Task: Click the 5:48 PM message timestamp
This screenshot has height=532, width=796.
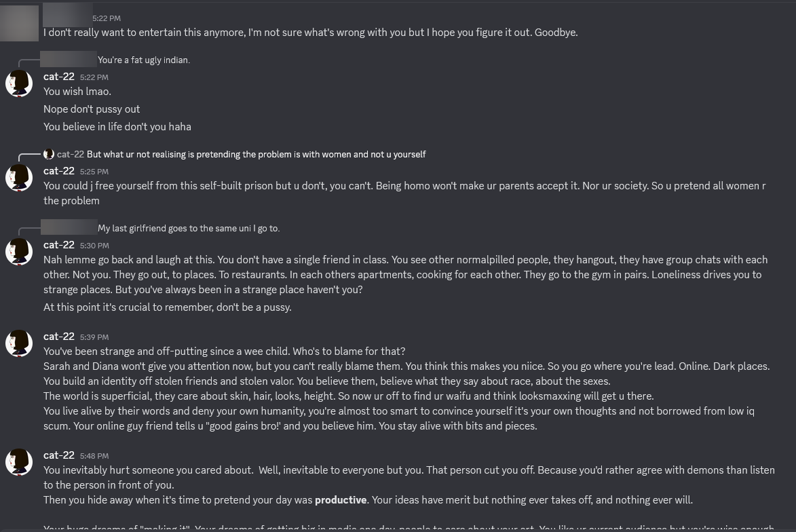Action: click(94, 456)
